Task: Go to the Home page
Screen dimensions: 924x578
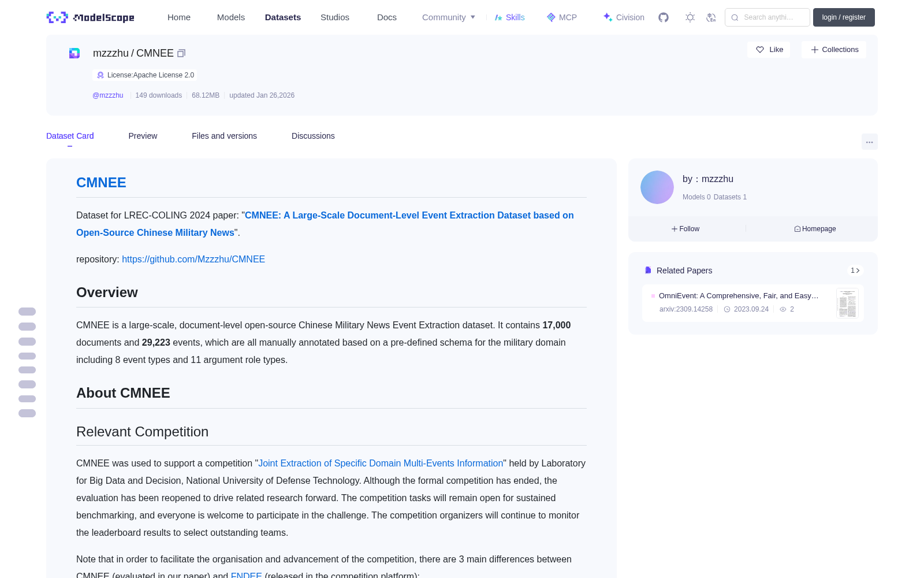Action: coord(179,17)
